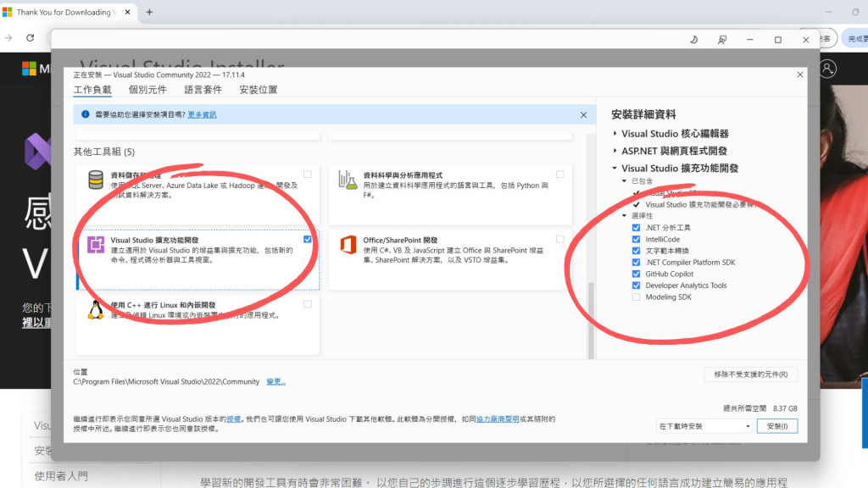The height and width of the screenshot is (488, 868).
Task: Collapse the optional components section
Action: [625, 216]
